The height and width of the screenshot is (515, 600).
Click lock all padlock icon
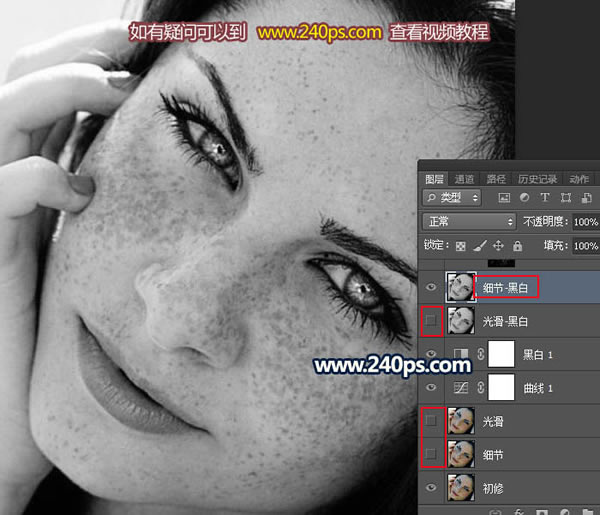coord(517,246)
